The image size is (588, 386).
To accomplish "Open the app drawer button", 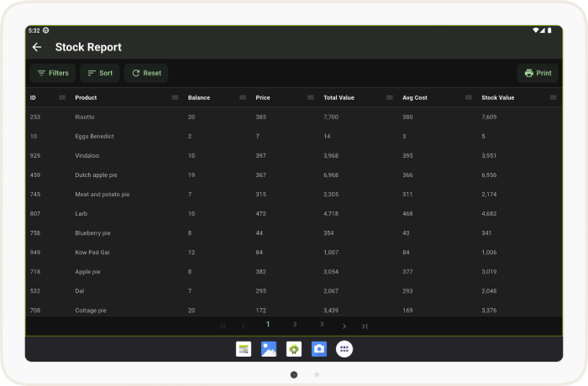I will 344,349.
